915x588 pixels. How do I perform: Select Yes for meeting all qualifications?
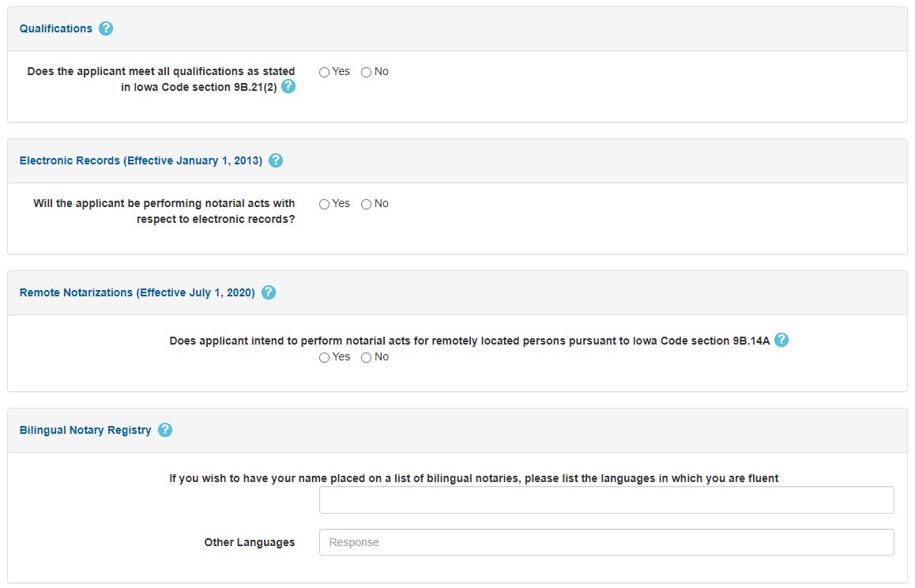click(325, 72)
